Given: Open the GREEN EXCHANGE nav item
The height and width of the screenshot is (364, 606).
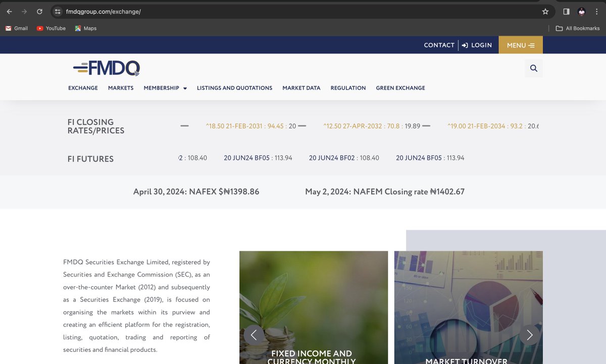Looking at the screenshot, I should [x=400, y=88].
